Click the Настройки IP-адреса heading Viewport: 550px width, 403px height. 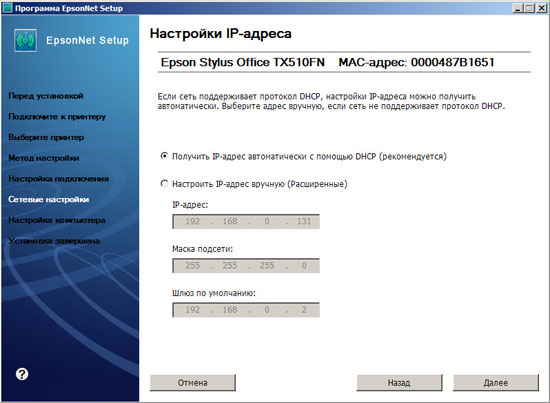(x=221, y=33)
